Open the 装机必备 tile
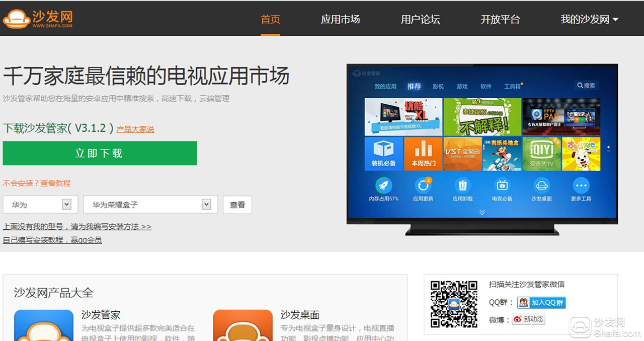644x341 pixels. [384, 154]
